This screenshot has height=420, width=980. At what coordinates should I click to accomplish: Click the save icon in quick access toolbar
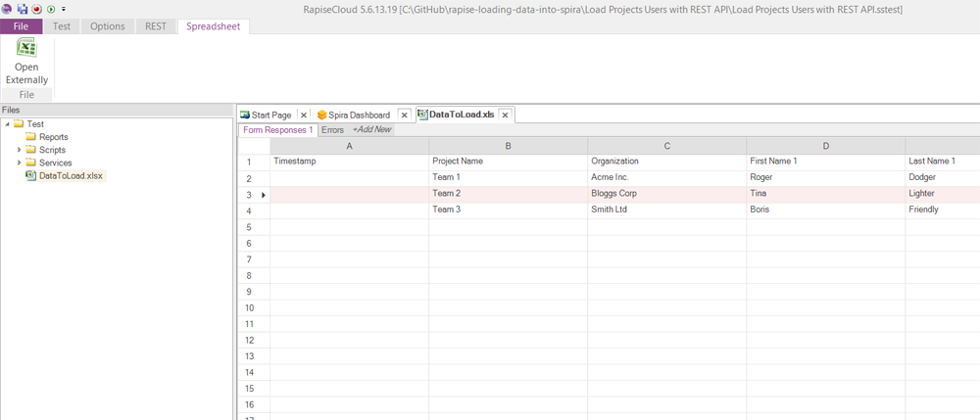[22, 8]
